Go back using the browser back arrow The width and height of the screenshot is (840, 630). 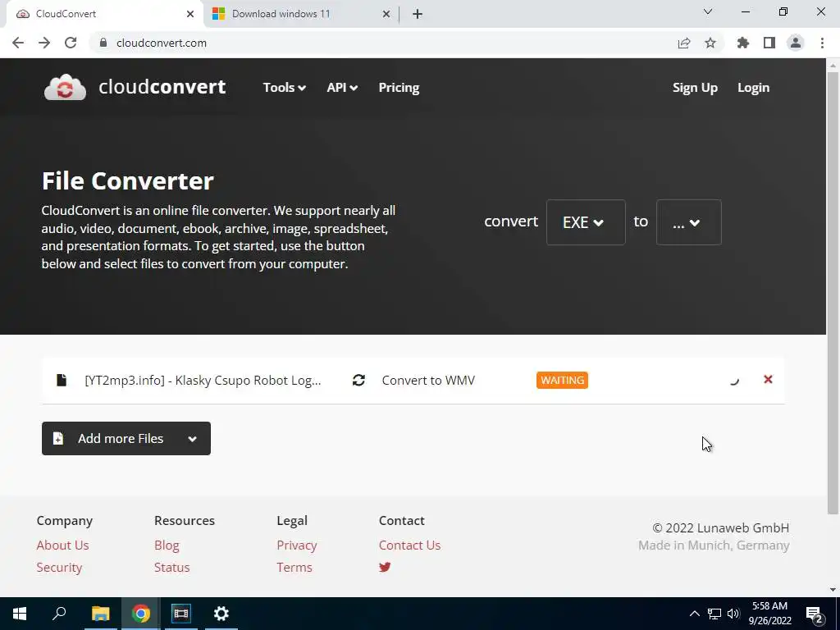(x=18, y=43)
